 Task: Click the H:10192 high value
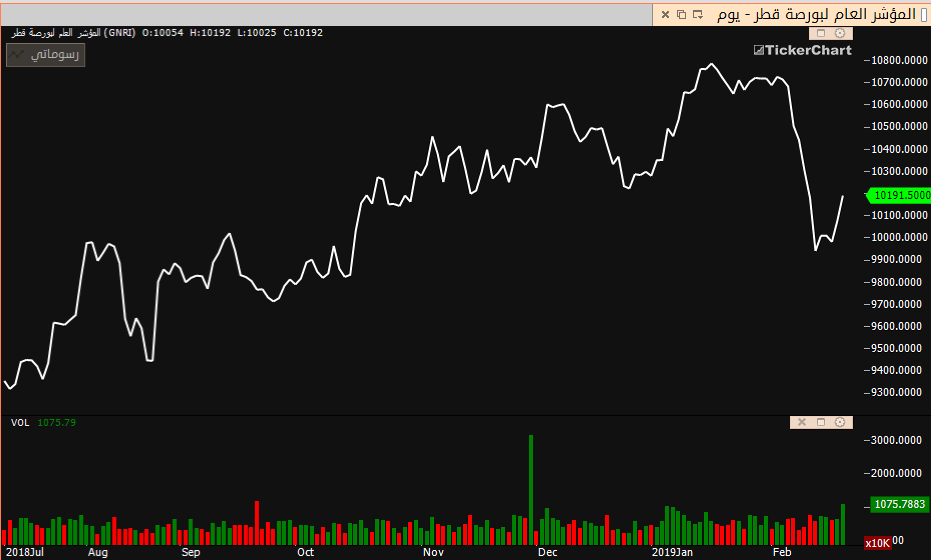click(210, 33)
